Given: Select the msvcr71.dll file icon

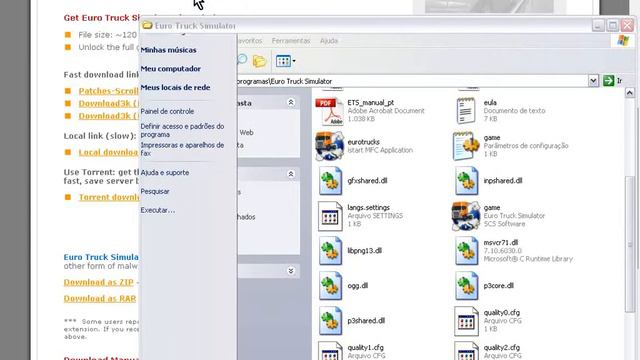Looking at the screenshot, I should 467,251.
